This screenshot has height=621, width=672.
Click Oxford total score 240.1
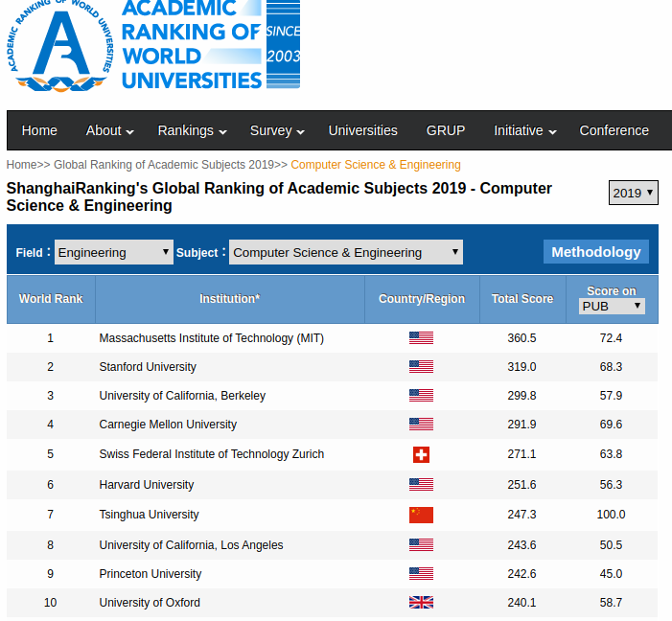pos(521,603)
